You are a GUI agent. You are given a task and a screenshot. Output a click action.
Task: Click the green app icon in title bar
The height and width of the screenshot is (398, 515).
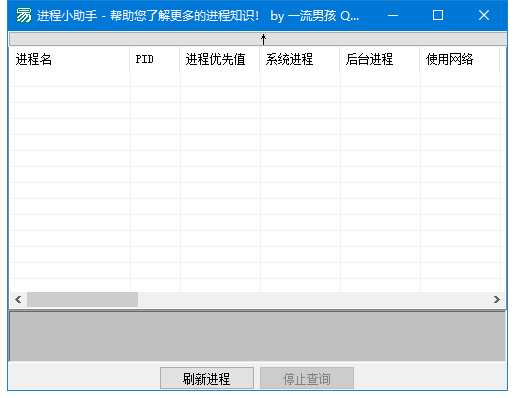(x=24, y=15)
